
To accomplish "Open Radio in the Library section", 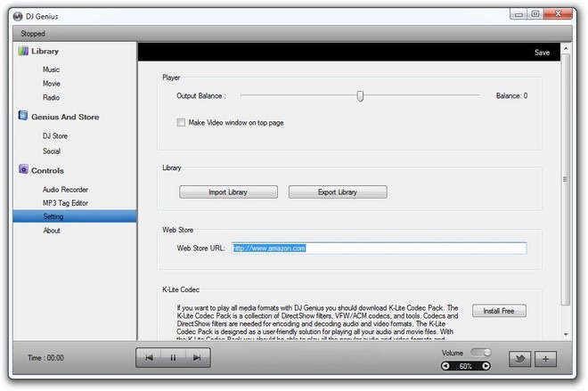I will pos(51,97).
